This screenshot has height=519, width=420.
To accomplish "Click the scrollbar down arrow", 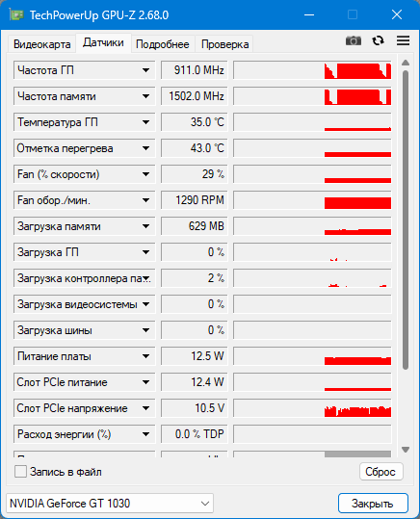I will coord(406,450).
